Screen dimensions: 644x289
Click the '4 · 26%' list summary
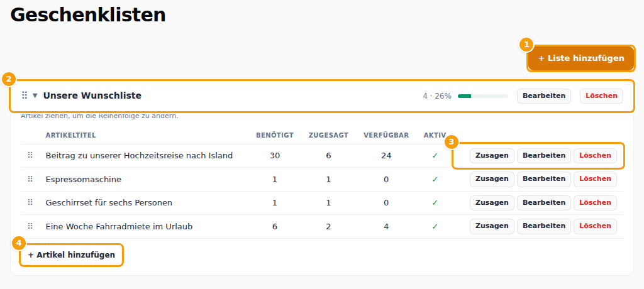click(437, 96)
